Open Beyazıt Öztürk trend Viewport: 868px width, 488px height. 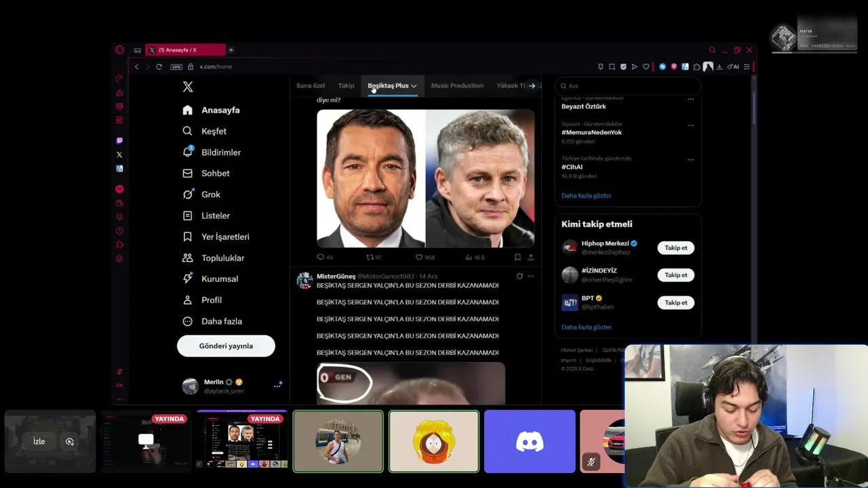click(584, 106)
